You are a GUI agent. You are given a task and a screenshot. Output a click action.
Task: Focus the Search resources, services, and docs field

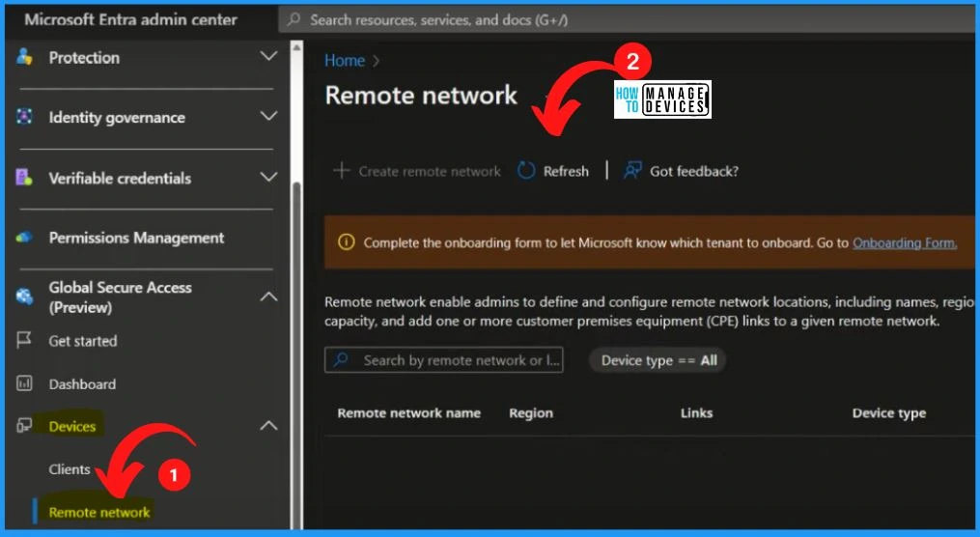pos(629,20)
